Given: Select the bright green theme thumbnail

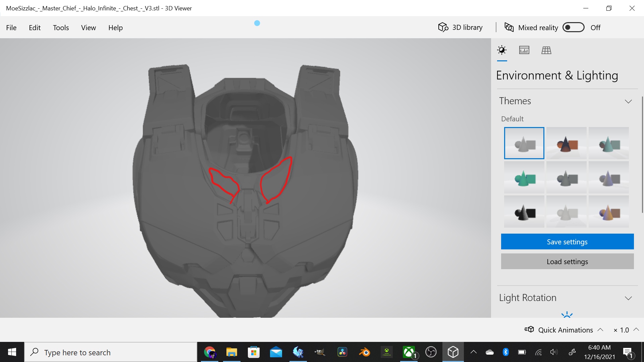Looking at the screenshot, I should 524,177.
